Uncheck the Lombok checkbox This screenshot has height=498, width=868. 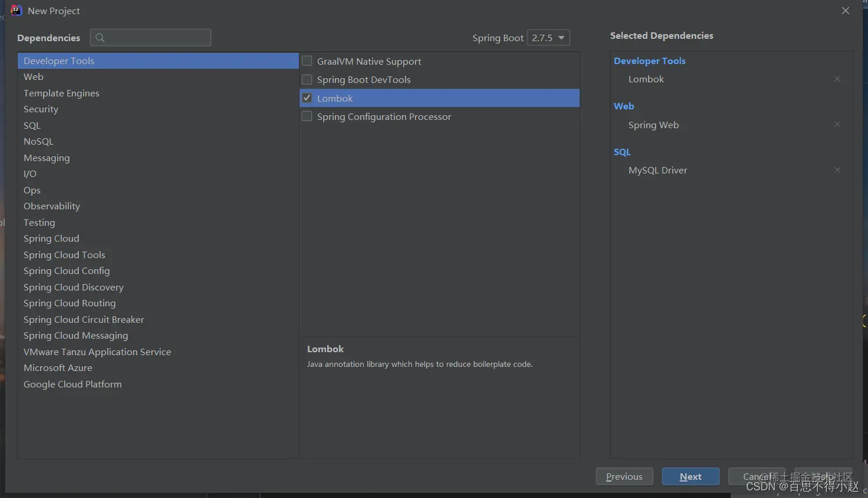[307, 98]
